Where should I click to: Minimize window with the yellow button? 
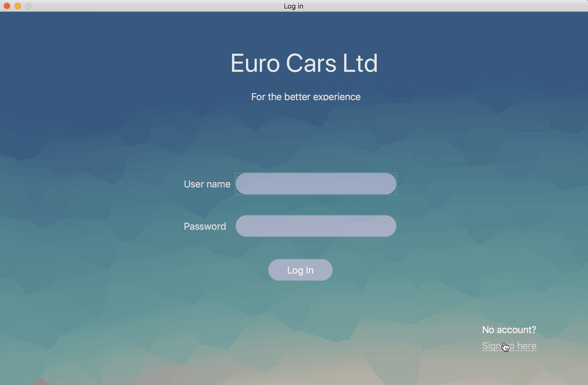[18, 6]
